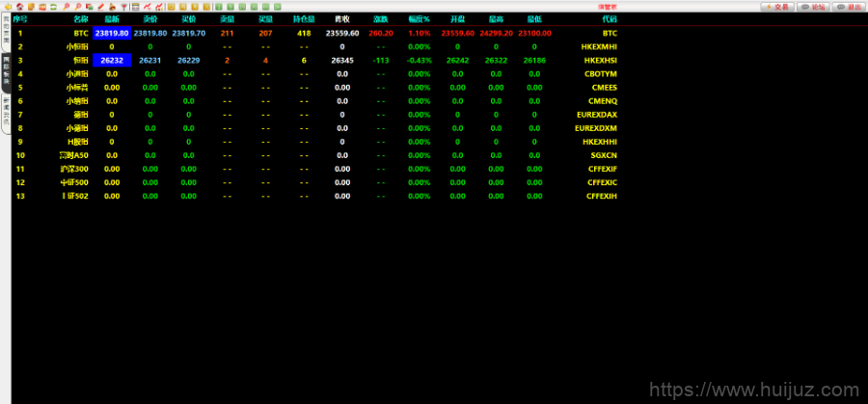Open the alert bell icon

(x=113, y=7)
